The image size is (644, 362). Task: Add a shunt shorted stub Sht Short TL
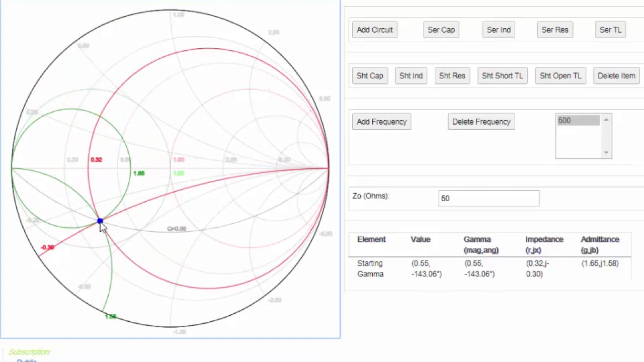(502, 75)
